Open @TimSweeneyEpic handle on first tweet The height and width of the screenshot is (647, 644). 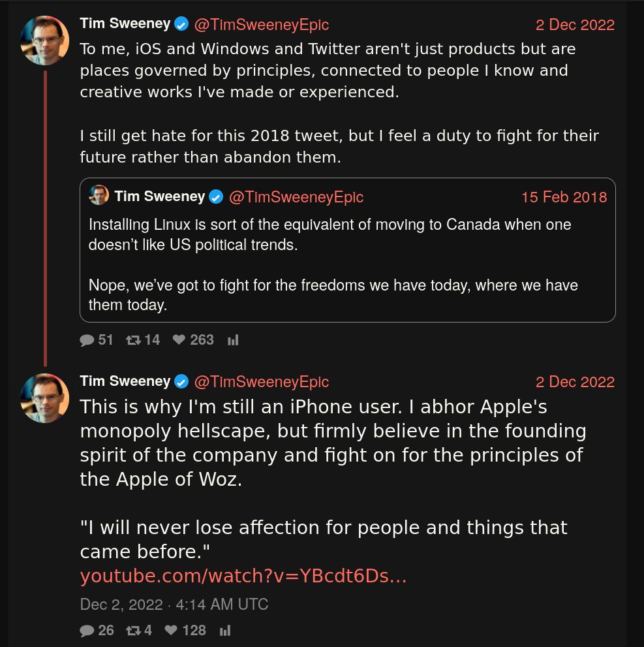tap(261, 25)
